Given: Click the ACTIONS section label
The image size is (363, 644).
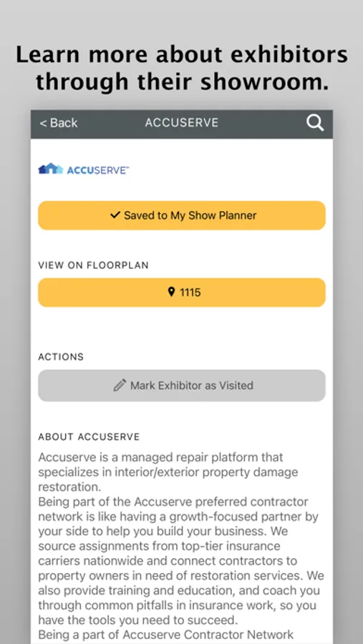Looking at the screenshot, I should tap(61, 357).
